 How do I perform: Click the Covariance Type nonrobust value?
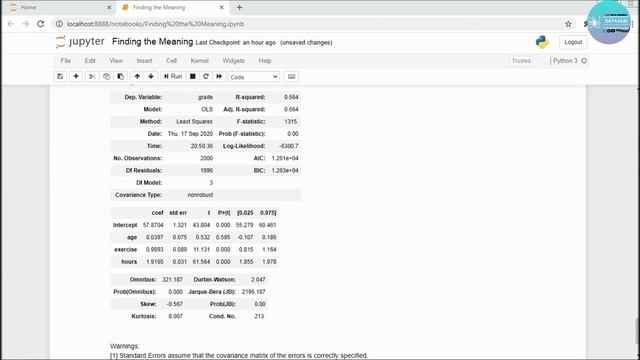coord(200,195)
